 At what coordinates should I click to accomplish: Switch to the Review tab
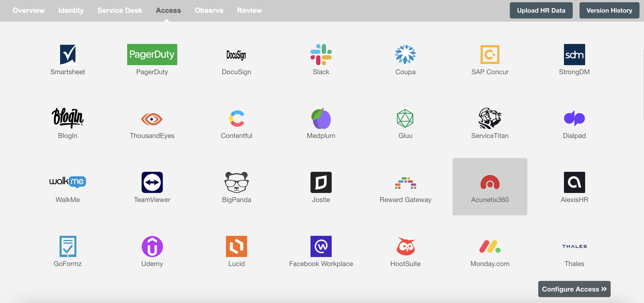pyautogui.click(x=249, y=10)
